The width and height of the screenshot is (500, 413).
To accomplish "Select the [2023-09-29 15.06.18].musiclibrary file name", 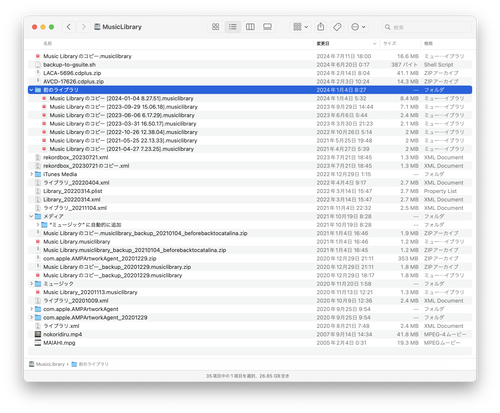I will [x=124, y=107].
